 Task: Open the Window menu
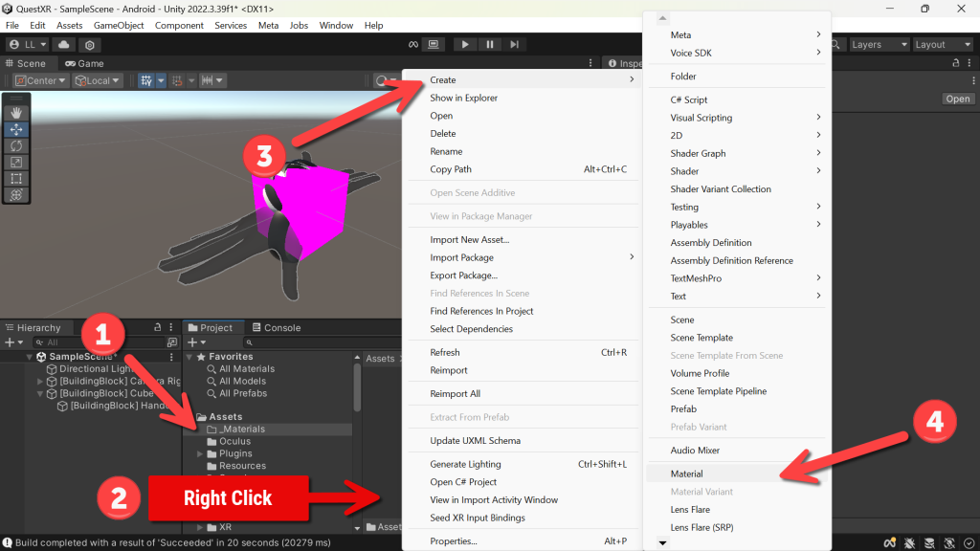tap(336, 26)
